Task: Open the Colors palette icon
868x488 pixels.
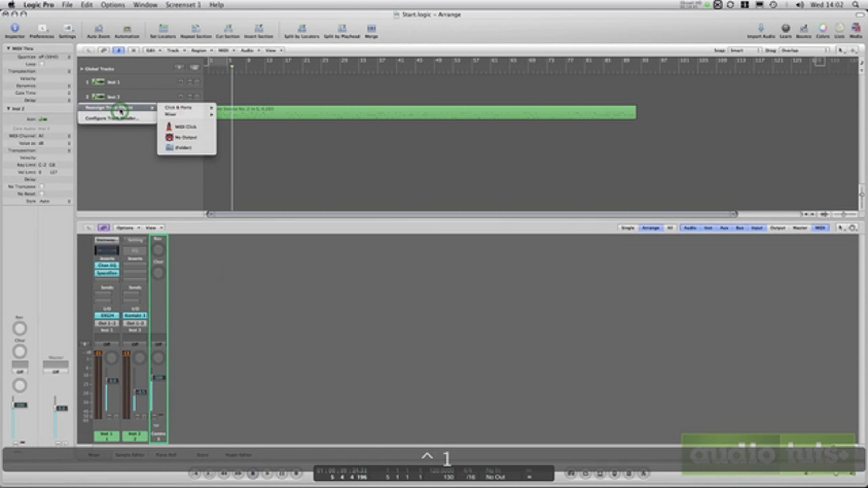Action: tap(823, 31)
